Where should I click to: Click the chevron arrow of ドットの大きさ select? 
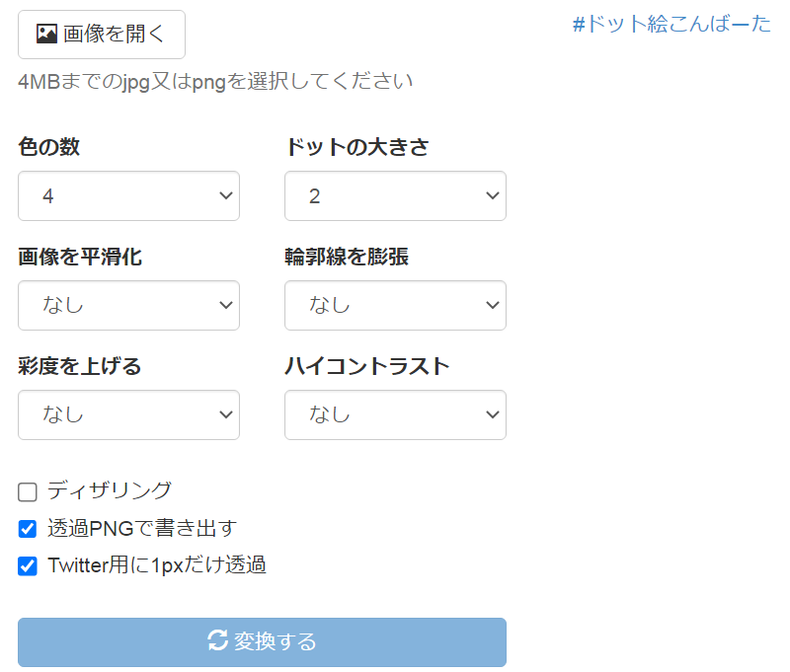[491, 196]
